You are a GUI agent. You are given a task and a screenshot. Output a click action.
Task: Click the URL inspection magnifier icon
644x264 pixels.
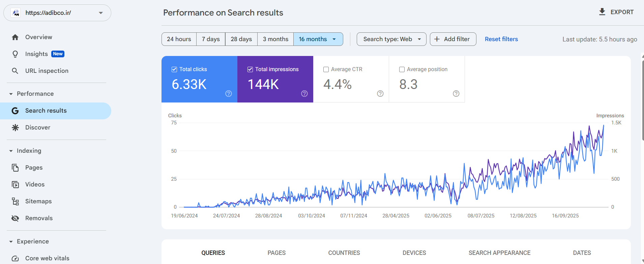point(15,71)
